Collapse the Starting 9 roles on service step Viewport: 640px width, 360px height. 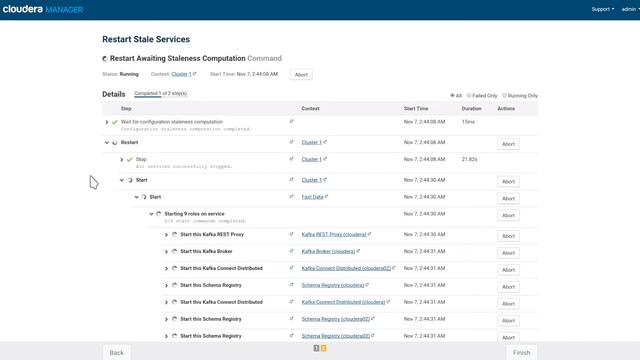tap(151, 214)
